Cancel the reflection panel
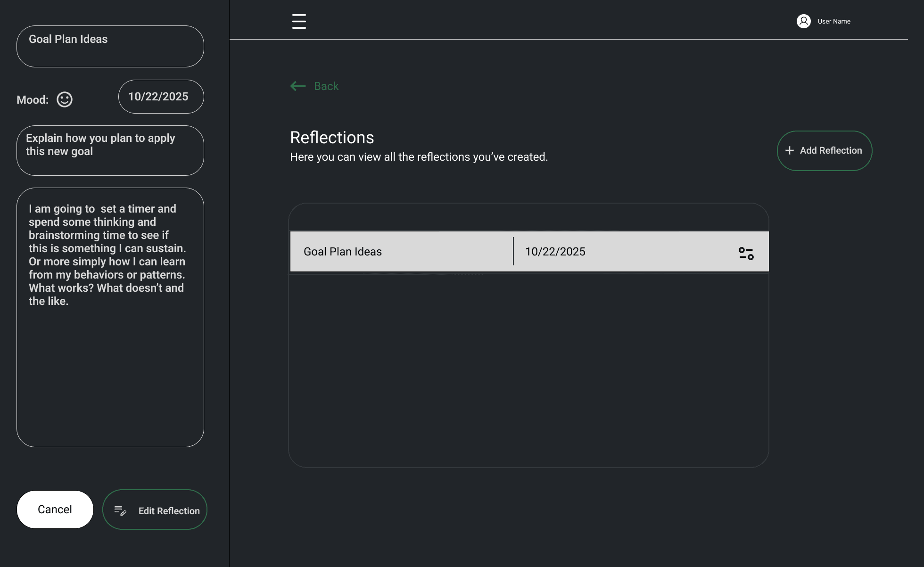The image size is (924, 567). click(x=55, y=509)
